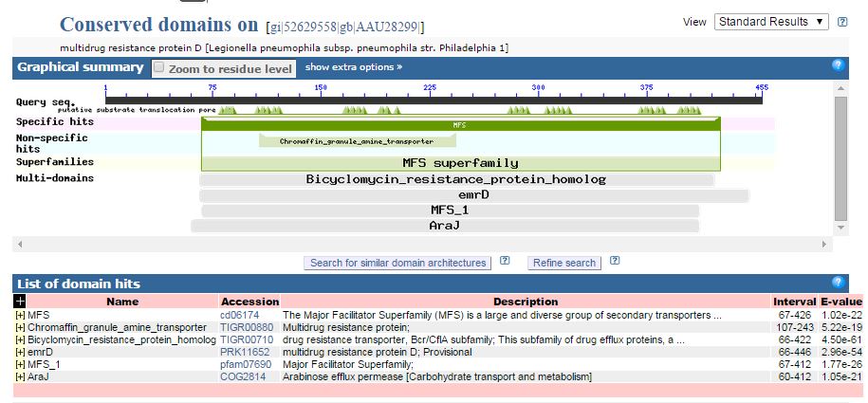Image resolution: width=868 pixels, height=403 pixels.
Task: Click help icon next to View dropdown
Action: pos(842,22)
